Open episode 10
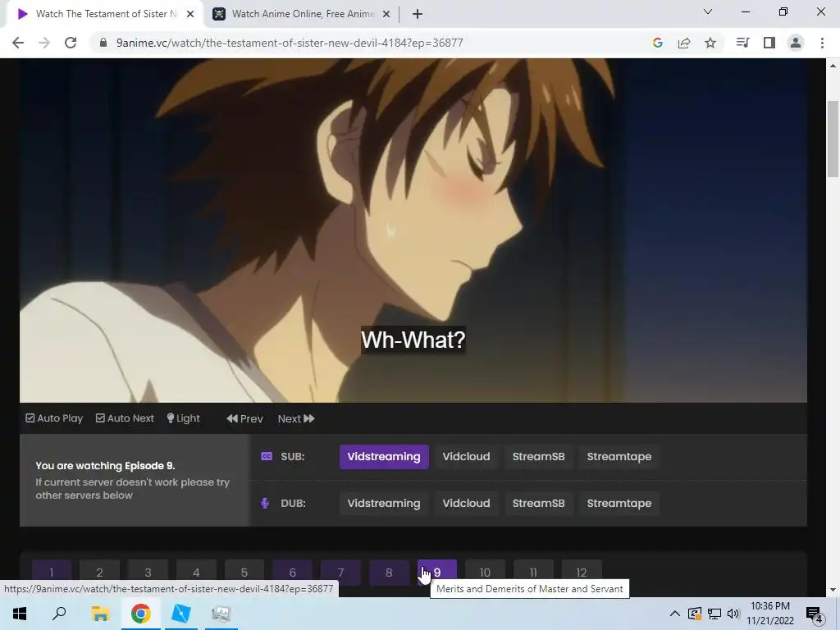 (486, 573)
